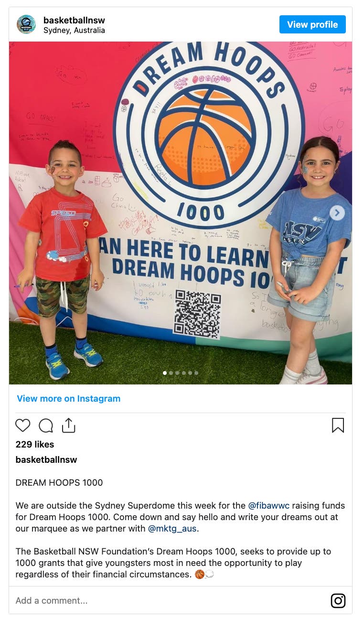Screen dimensions: 364x618
Task: Click the share upload icon
Action: click(x=69, y=425)
